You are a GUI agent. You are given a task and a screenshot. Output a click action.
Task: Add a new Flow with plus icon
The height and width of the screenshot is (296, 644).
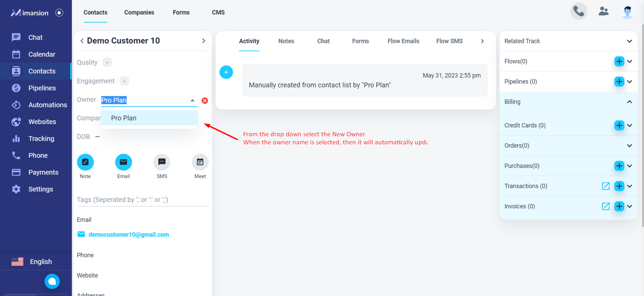coord(619,61)
